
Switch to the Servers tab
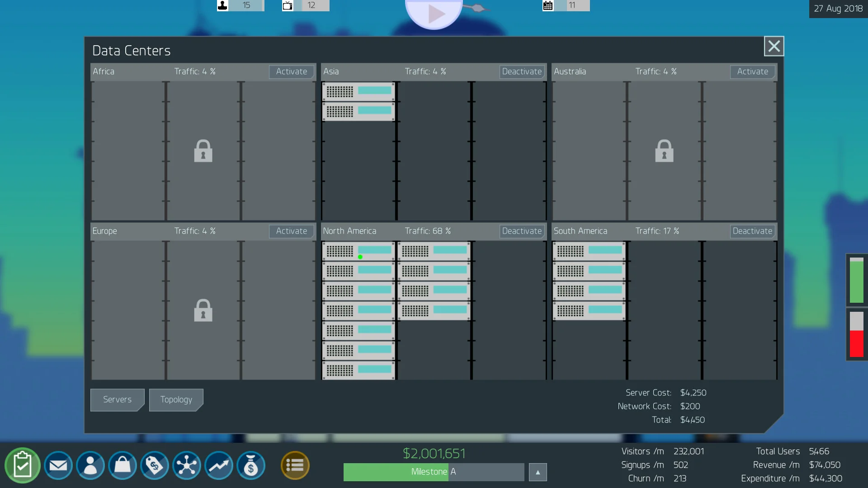(x=118, y=400)
